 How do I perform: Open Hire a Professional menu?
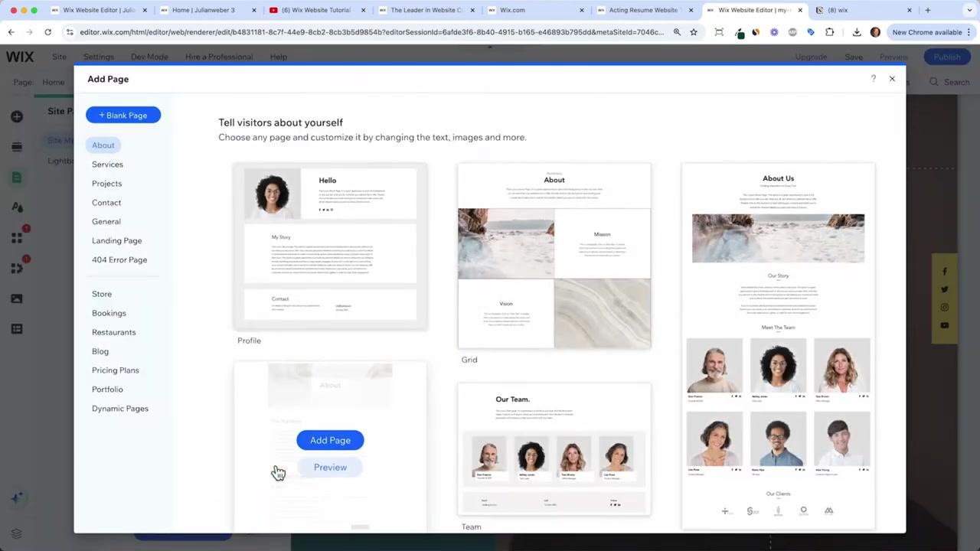[x=219, y=57]
